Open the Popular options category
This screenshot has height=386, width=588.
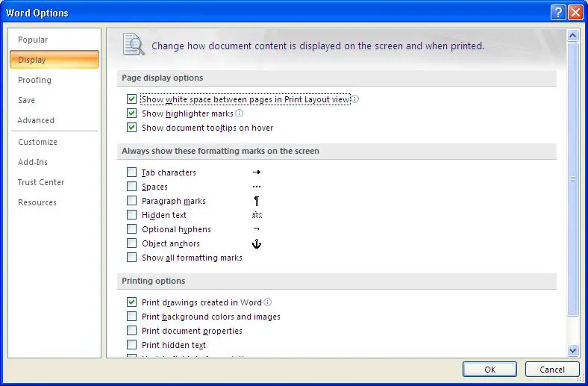tap(54, 40)
